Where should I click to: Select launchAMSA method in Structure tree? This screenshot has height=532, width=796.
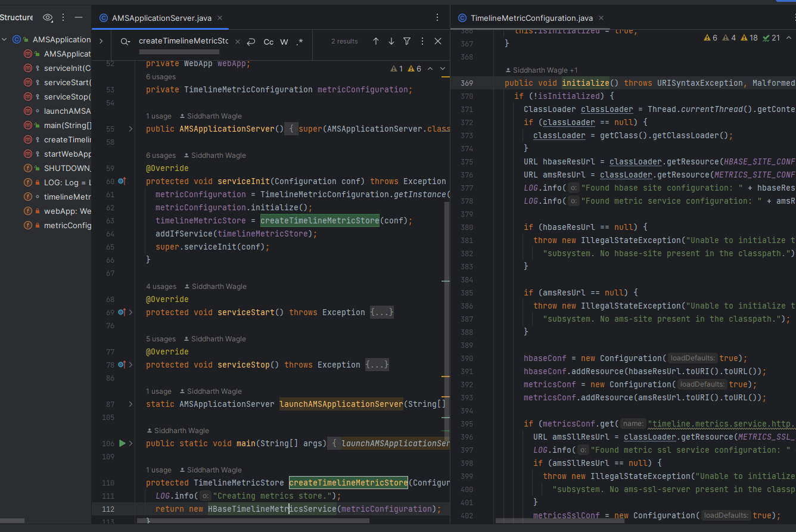point(67,111)
